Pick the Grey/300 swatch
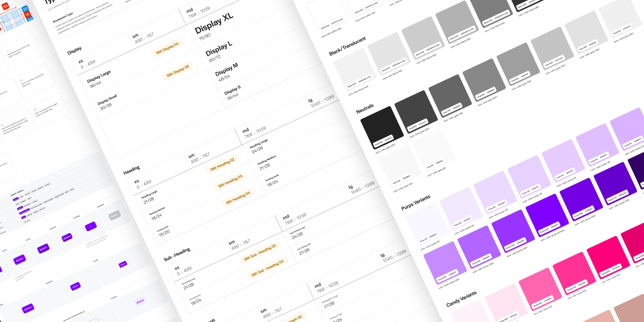 (x=586, y=32)
